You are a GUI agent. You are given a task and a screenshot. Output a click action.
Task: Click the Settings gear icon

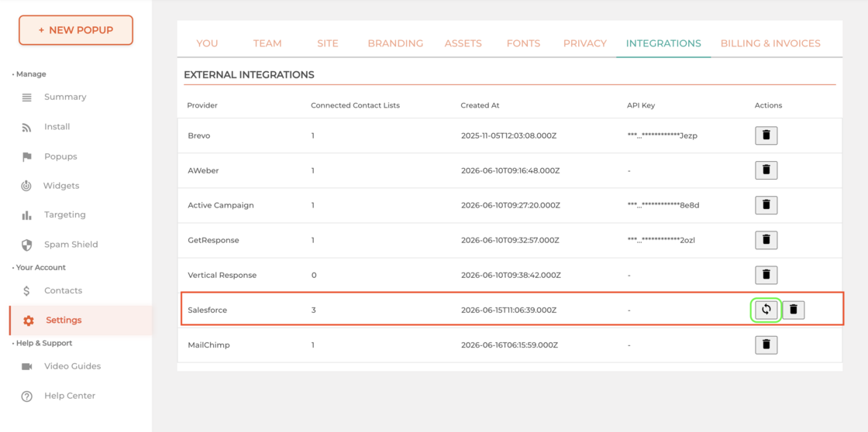tap(28, 321)
